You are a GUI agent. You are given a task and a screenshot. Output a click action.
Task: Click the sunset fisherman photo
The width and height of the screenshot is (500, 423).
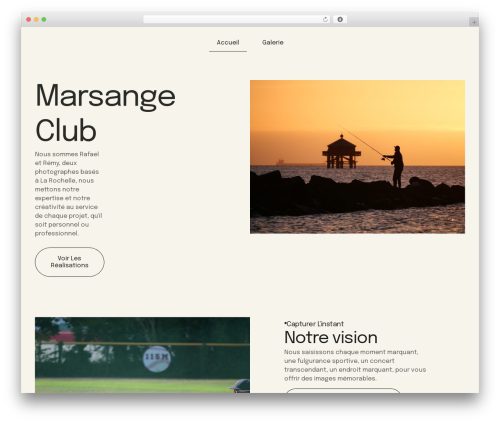click(x=357, y=157)
